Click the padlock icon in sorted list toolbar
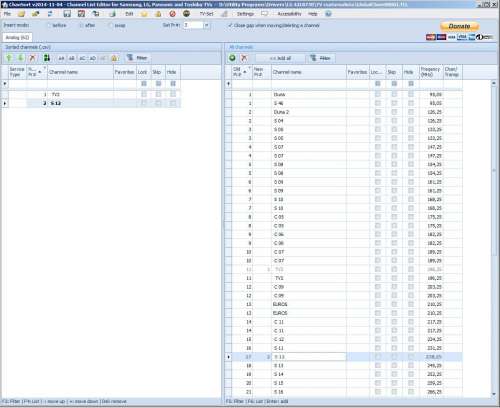The image size is (500, 408). coord(114,58)
